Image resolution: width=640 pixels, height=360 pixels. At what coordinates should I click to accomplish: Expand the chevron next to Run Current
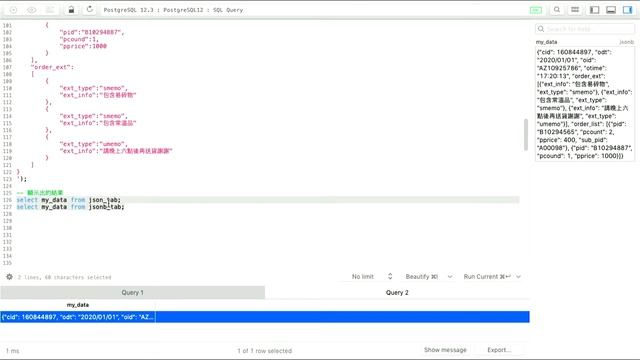(518, 277)
